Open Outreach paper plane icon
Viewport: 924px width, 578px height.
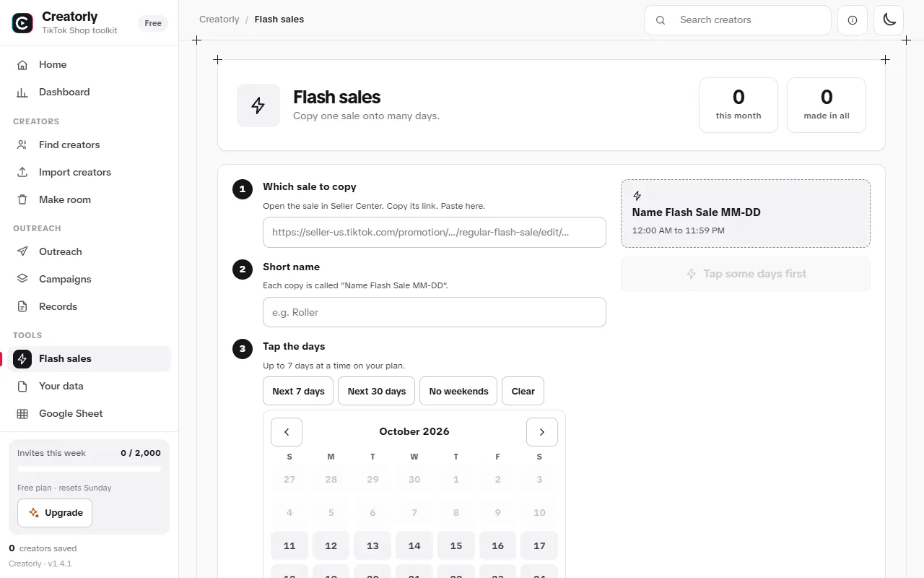[22, 251]
